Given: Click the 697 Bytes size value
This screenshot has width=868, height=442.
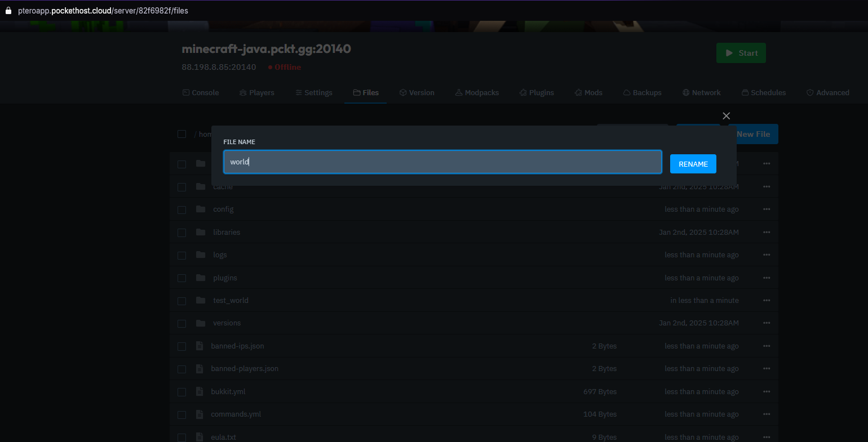Looking at the screenshot, I should 600,391.
